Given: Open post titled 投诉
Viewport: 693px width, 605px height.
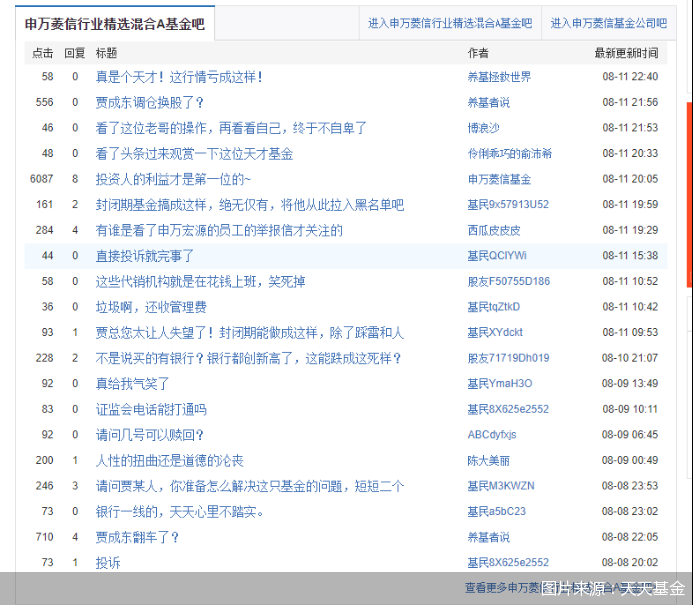Looking at the screenshot, I should pos(108,563).
